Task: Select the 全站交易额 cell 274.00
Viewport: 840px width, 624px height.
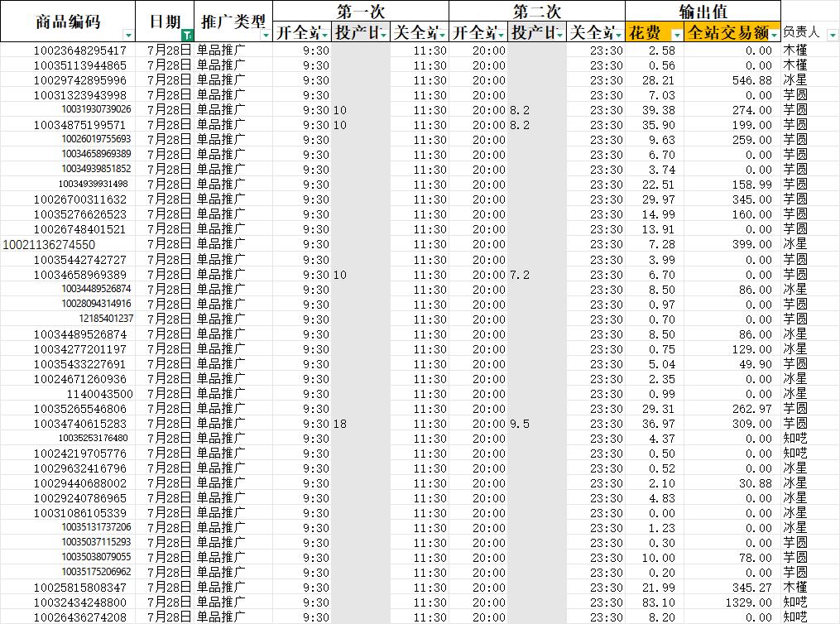Action: (732, 110)
